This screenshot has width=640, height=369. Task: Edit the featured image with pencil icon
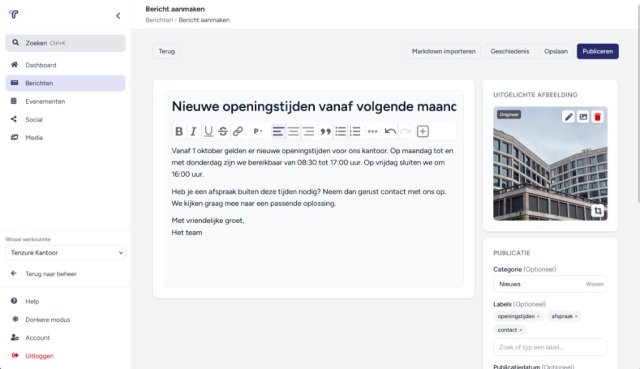coord(569,117)
